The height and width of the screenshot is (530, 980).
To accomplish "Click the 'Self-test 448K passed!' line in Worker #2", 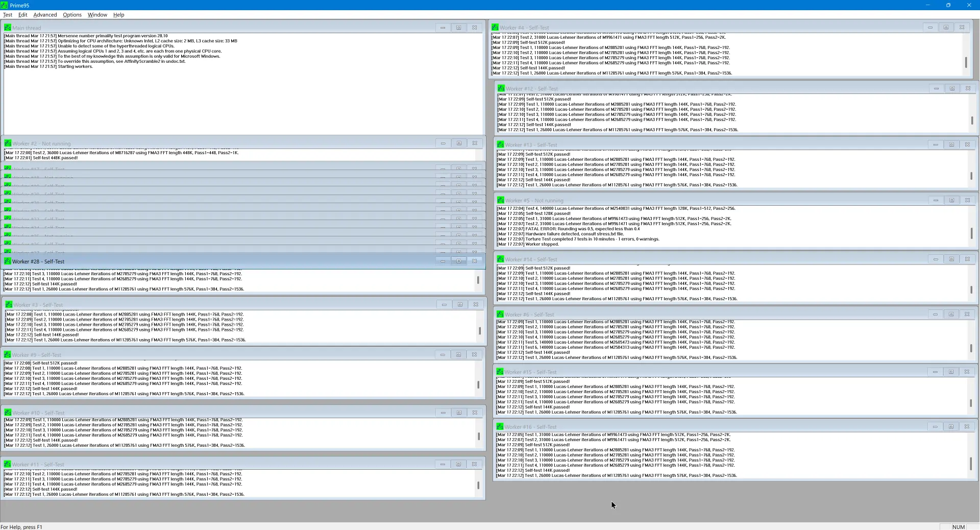I will (41, 158).
